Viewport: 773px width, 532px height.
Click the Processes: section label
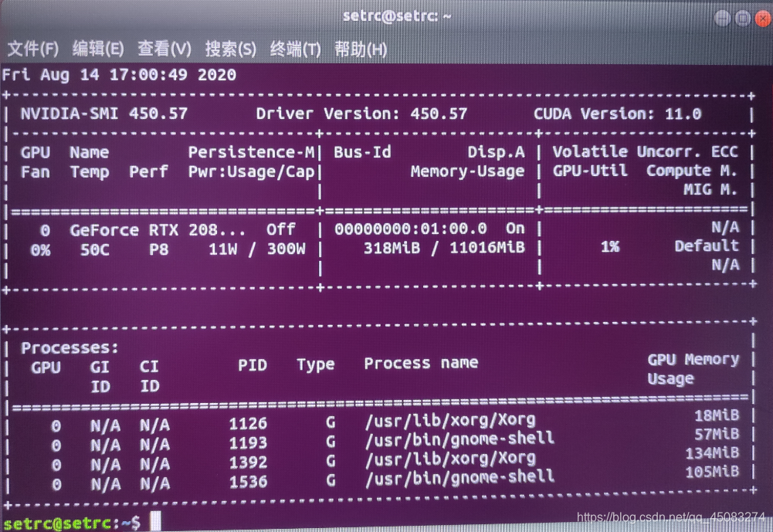[70, 347]
